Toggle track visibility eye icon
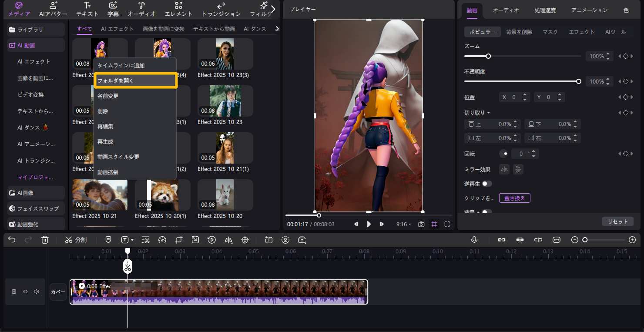644x332 pixels. pos(25,292)
